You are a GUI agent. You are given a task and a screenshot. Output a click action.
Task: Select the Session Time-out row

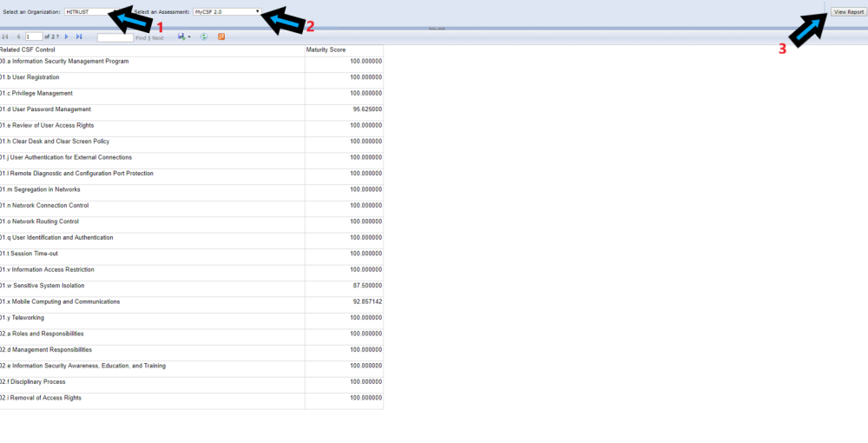tap(191, 257)
